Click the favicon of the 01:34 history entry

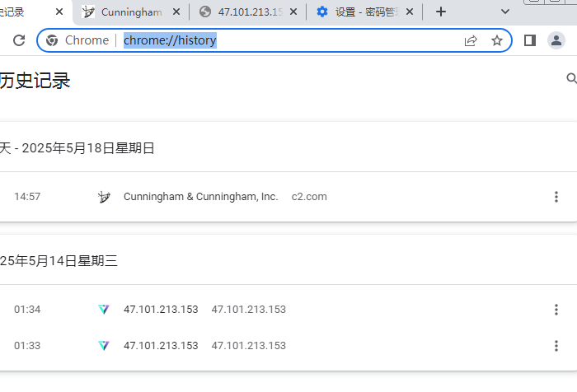click(x=104, y=310)
